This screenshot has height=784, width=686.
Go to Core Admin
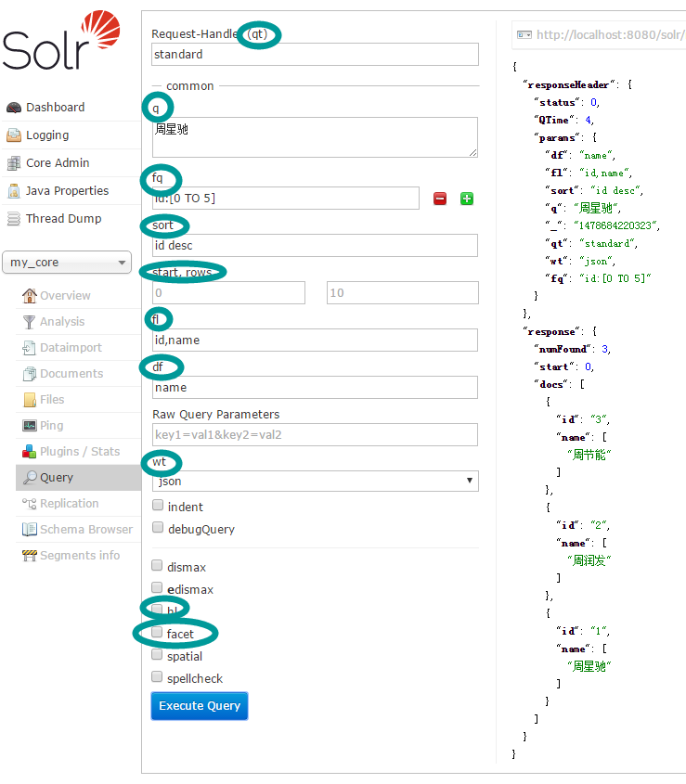[x=58, y=163]
